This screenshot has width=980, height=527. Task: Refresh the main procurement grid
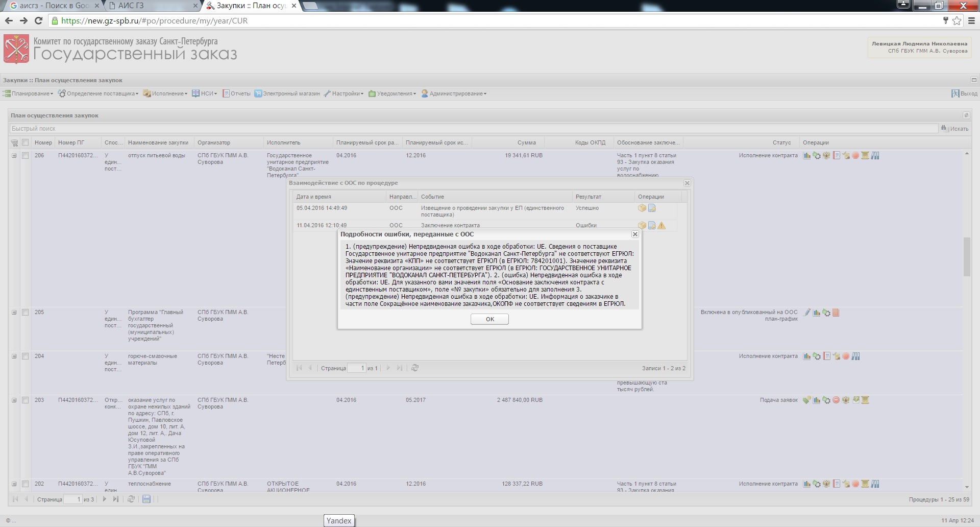131,499
